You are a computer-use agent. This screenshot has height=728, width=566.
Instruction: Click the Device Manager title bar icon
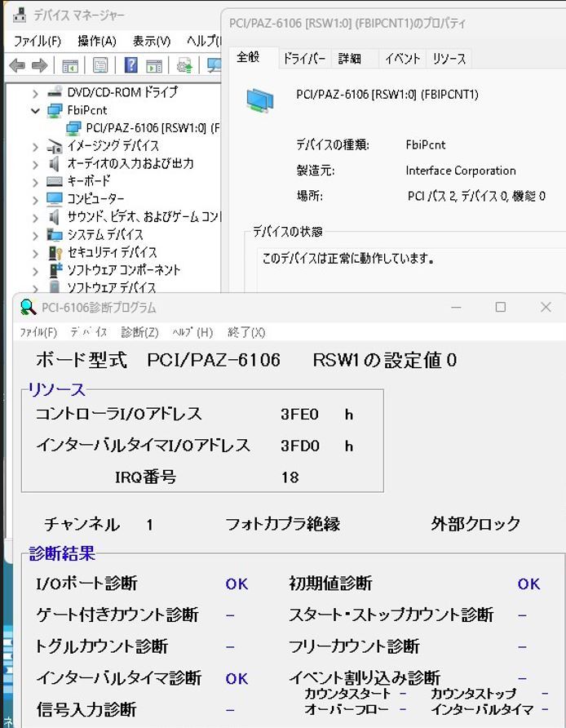pos(19,15)
